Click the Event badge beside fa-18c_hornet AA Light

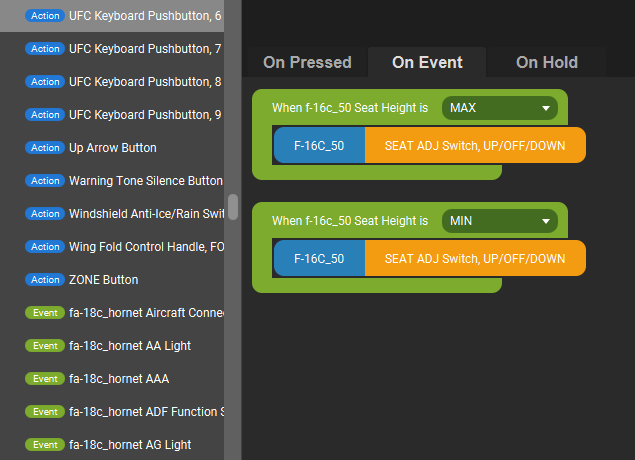[x=45, y=346]
